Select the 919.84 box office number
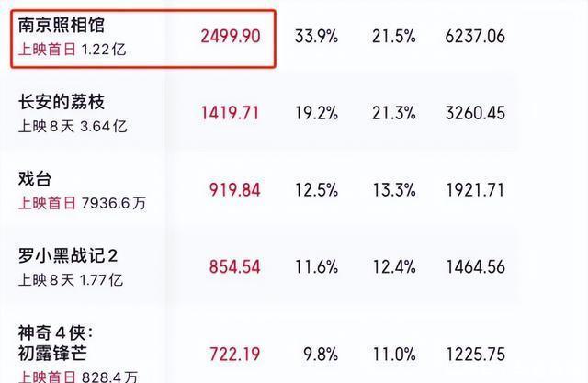The image size is (588, 383). [x=234, y=191]
